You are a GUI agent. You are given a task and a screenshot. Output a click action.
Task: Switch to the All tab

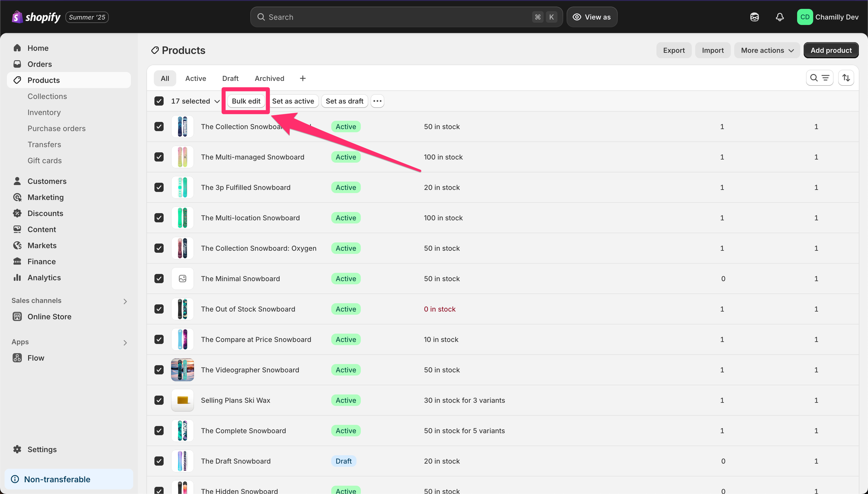(x=165, y=78)
